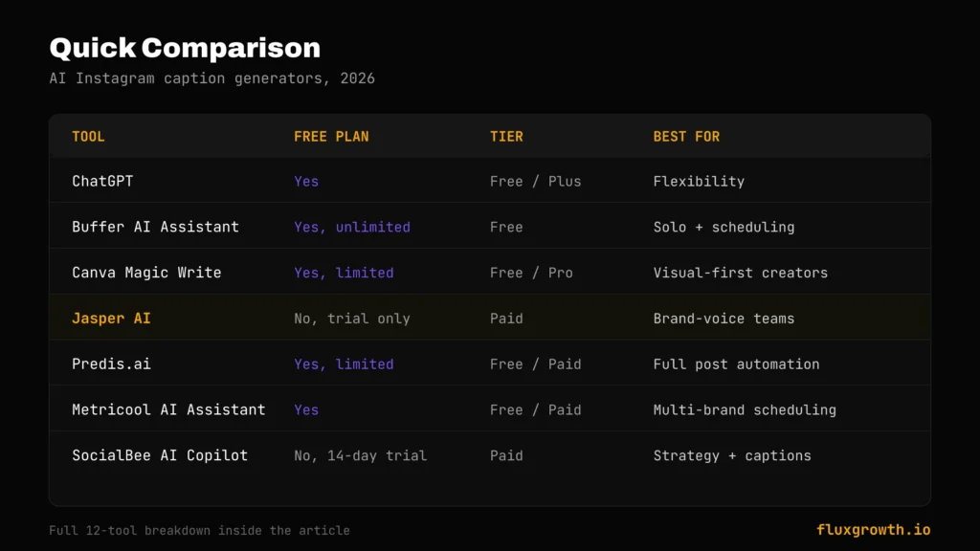Click the ChatGPT tool name
Image resolution: width=980 pixels, height=551 pixels.
click(x=102, y=181)
